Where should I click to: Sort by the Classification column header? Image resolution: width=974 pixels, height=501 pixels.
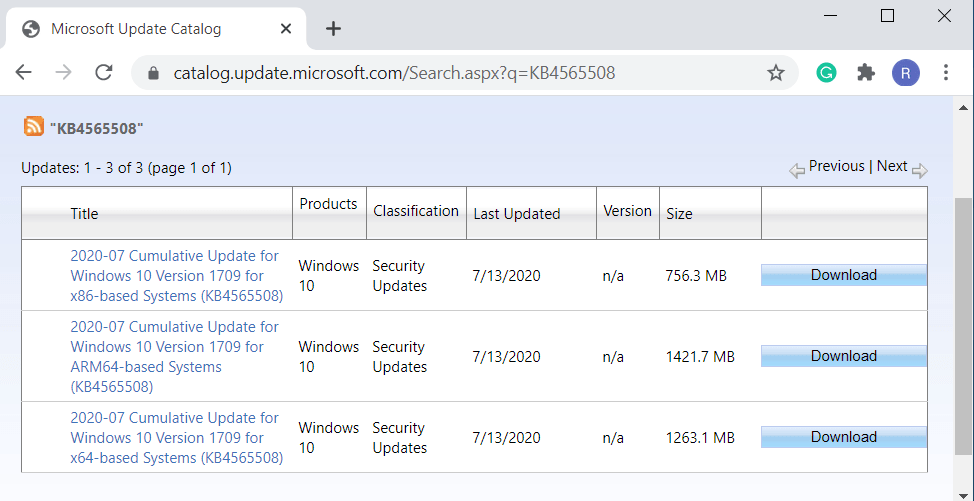click(x=416, y=211)
